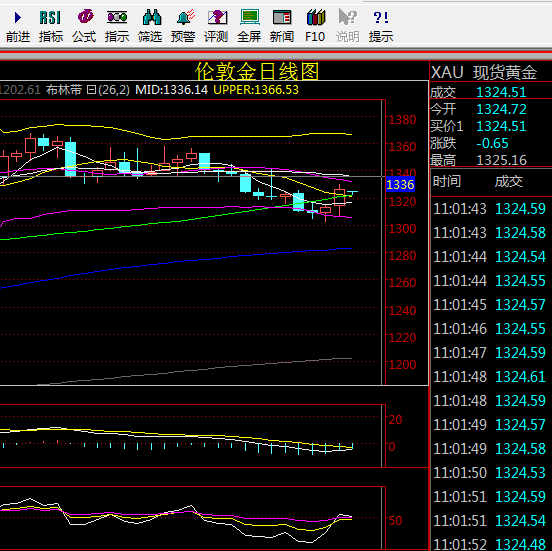552x551 pixels.
Task: Open the F10 books reference icon
Action: 315,26
